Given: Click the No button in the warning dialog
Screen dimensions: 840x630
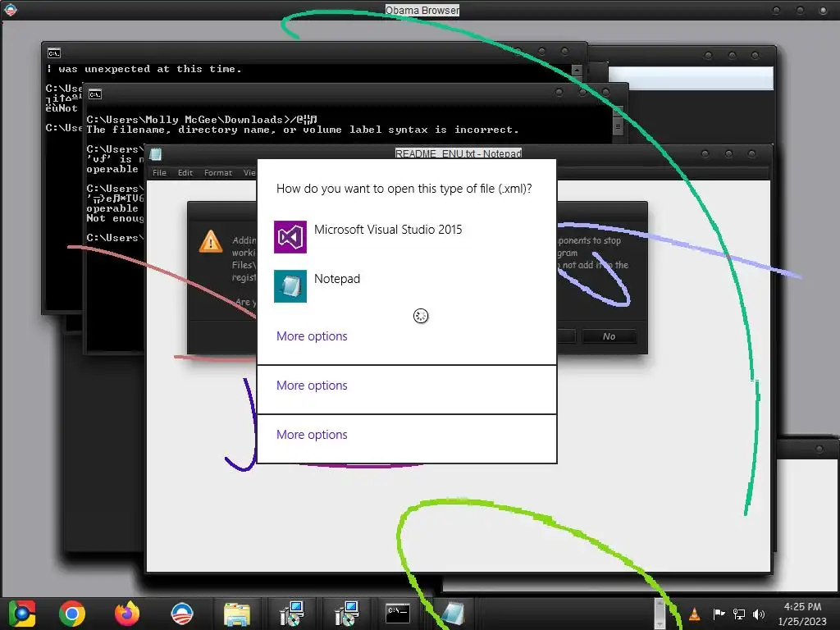Looking at the screenshot, I should click(x=609, y=336).
